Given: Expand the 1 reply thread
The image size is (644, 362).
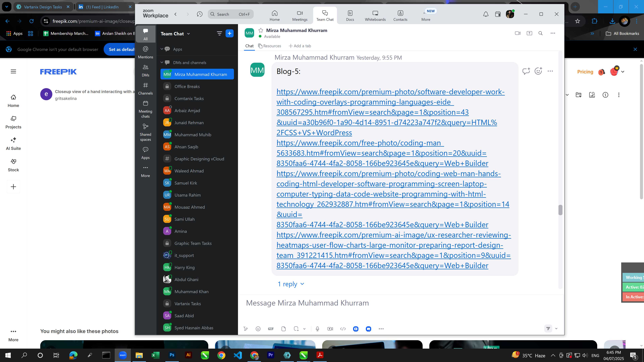Looking at the screenshot, I should (x=291, y=284).
